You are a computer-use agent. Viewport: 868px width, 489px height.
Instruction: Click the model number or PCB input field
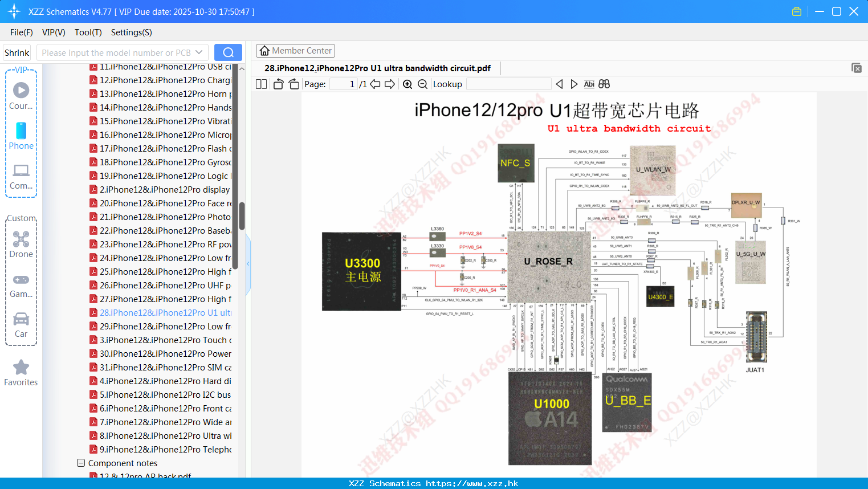[x=116, y=52]
